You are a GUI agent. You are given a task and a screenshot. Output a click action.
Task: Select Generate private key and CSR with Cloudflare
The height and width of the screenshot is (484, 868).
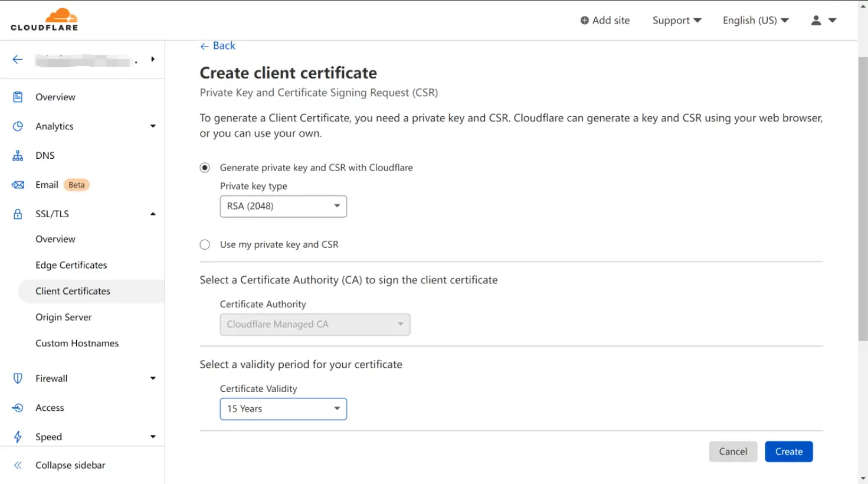tap(205, 168)
